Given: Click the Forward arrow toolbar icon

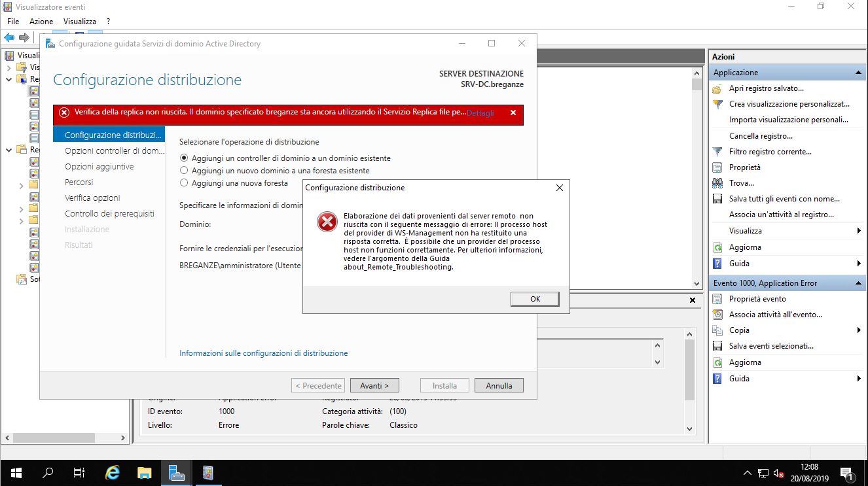Looking at the screenshot, I should pos(24,38).
